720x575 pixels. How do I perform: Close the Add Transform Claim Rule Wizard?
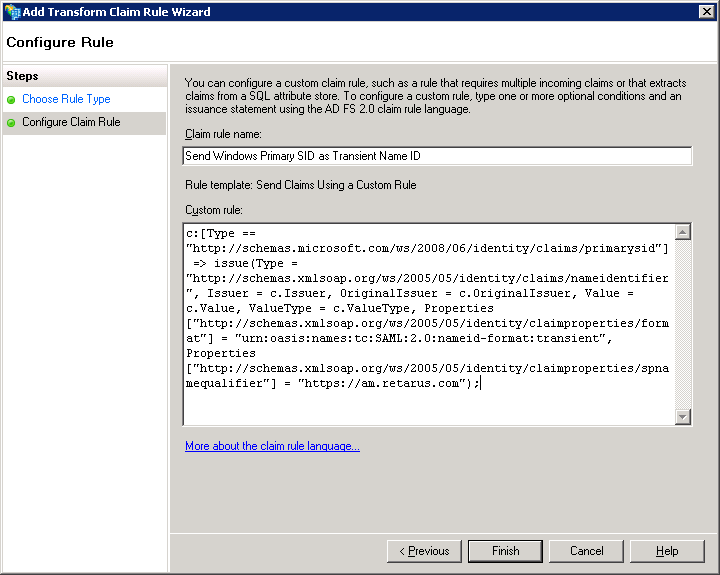[707, 11]
